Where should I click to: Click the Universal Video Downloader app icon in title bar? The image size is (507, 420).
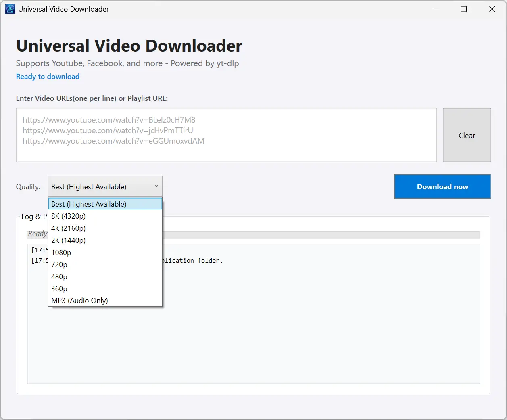tap(10, 9)
